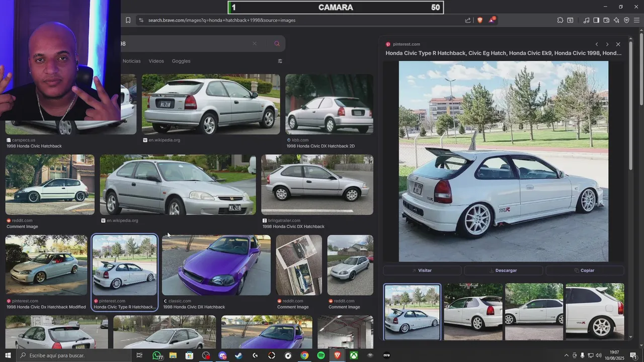Screen dimensions: 644x362
Task: Switch to the Videos tab
Action: [x=156, y=61]
